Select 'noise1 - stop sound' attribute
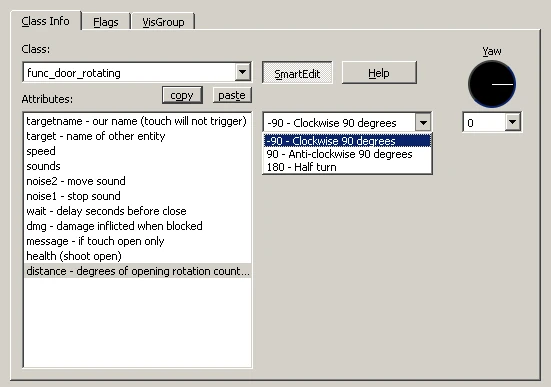551x387 pixels. pos(137,196)
